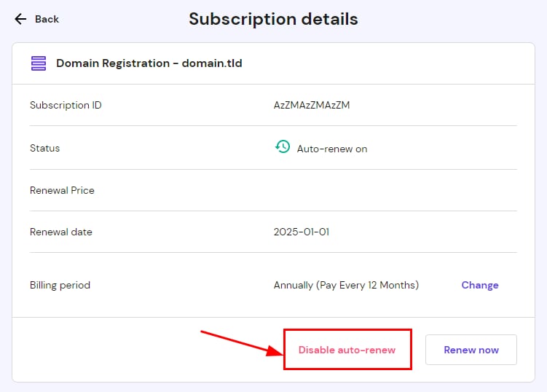Disable auto-renew for the domain
This screenshot has width=547, height=392.
point(347,350)
